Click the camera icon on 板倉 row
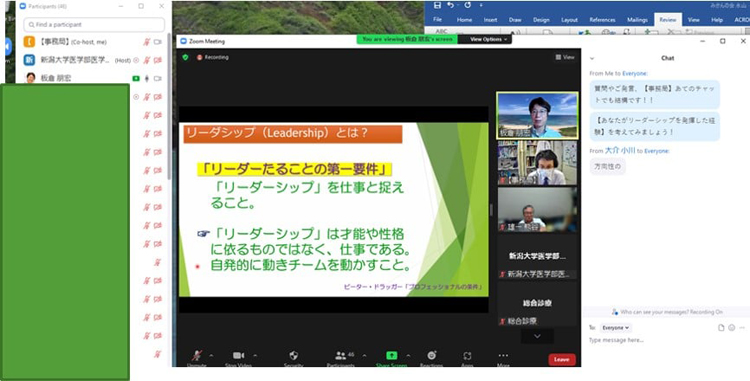750x381 pixels. click(157, 78)
